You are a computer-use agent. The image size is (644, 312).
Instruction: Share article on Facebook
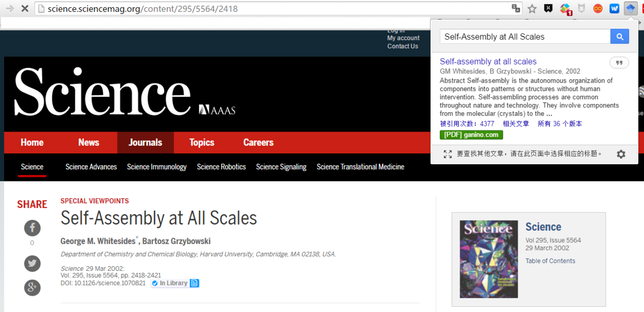pos(32,228)
